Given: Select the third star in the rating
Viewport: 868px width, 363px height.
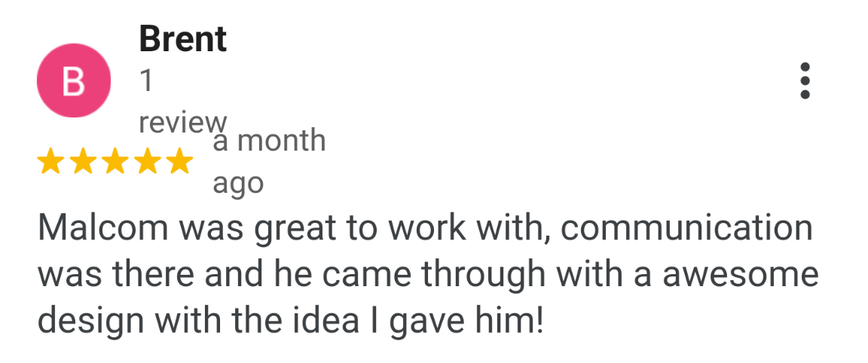Looking at the screenshot, I should point(115,161).
